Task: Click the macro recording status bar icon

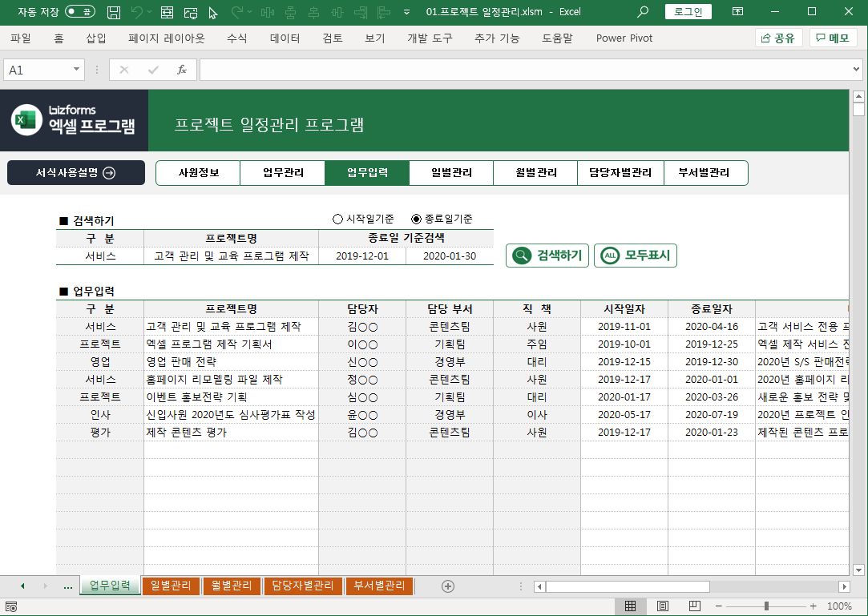Action: [x=11, y=606]
